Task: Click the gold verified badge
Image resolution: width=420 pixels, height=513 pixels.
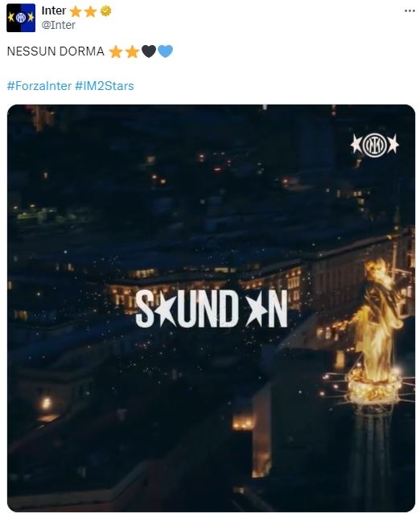Action: tap(105, 11)
